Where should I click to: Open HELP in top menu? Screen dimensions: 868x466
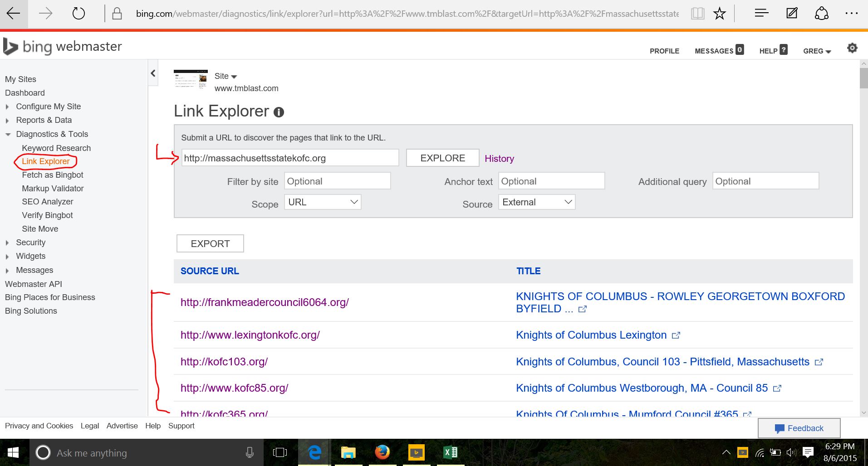pos(773,50)
